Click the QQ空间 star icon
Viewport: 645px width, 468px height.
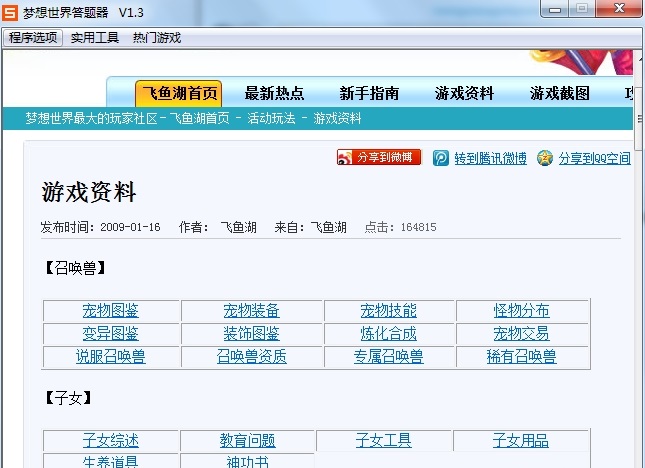click(x=545, y=158)
